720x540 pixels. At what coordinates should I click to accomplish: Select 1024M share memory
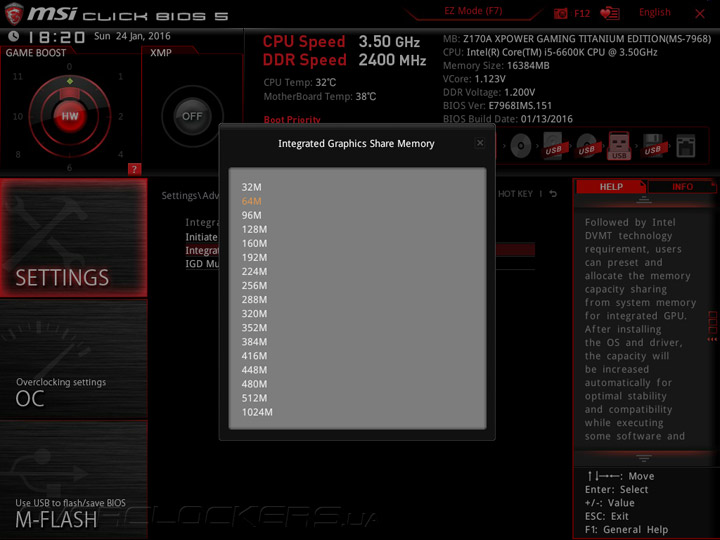257,412
